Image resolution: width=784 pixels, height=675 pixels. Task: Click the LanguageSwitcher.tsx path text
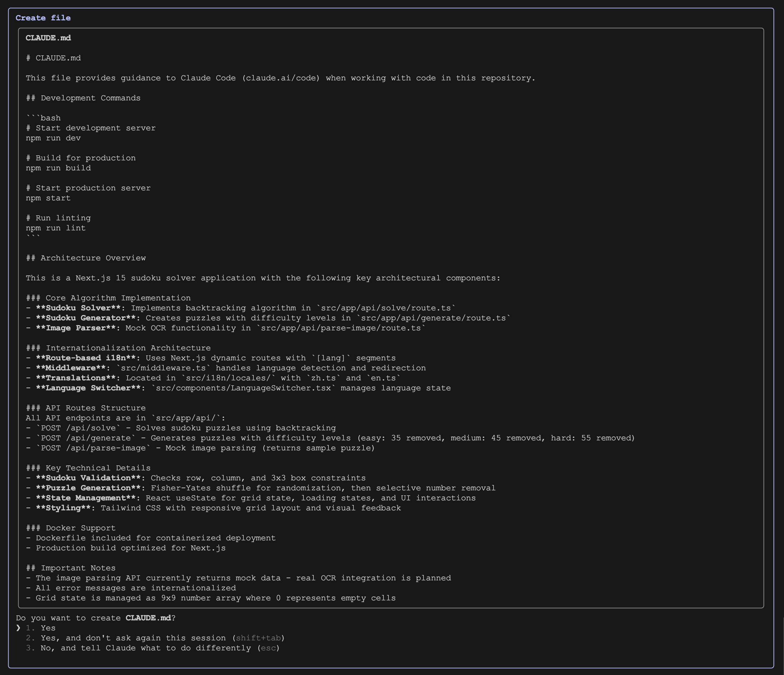(x=243, y=388)
